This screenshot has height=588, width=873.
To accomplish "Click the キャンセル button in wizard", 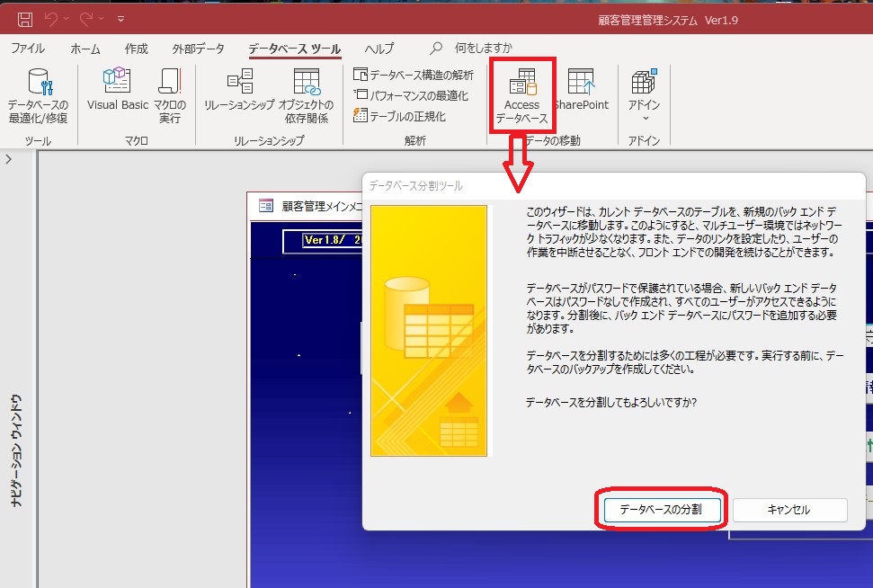I will 788,510.
